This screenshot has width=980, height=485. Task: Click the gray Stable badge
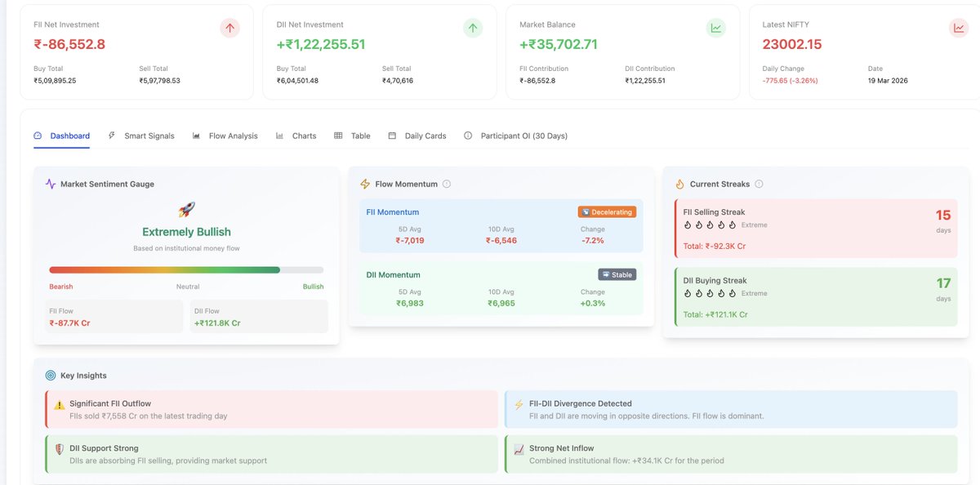click(617, 275)
